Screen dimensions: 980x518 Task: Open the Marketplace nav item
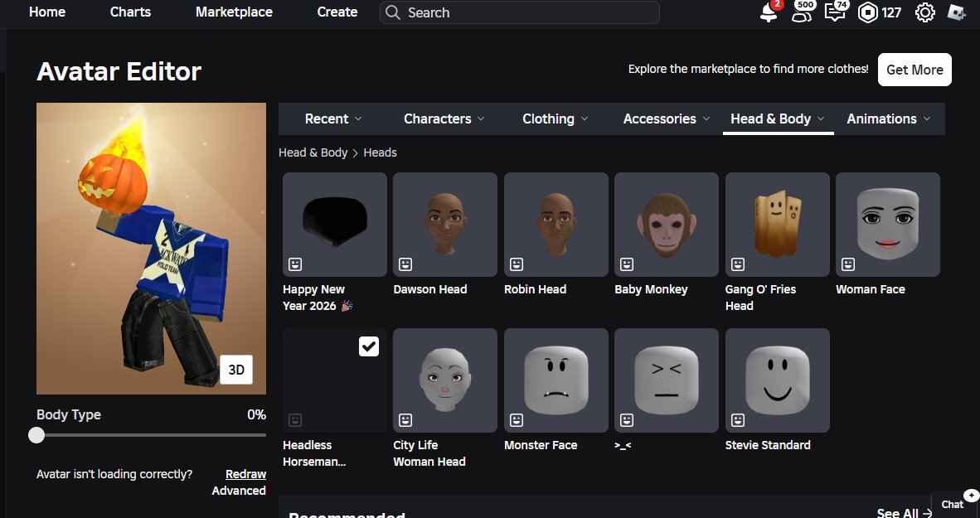234,12
